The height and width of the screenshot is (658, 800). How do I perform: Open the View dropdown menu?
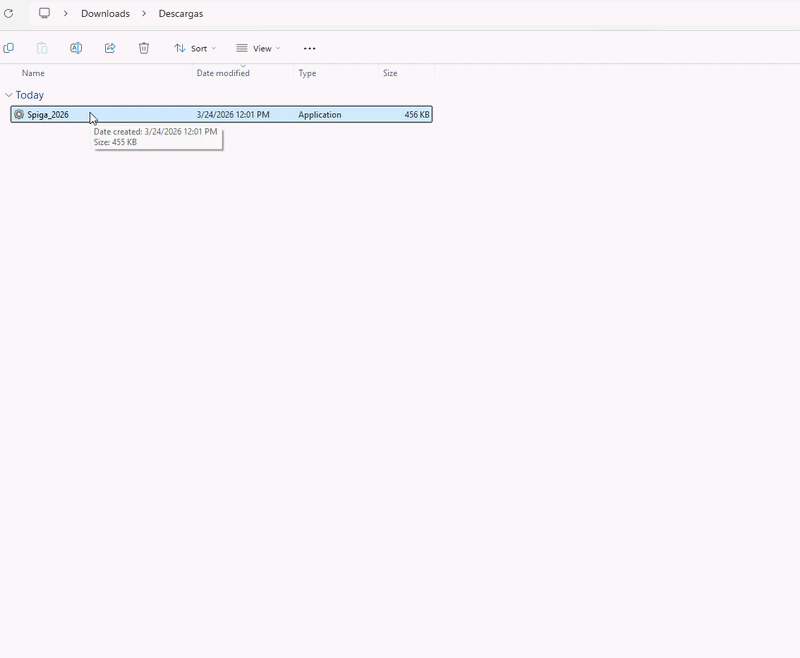pos(258,48)
